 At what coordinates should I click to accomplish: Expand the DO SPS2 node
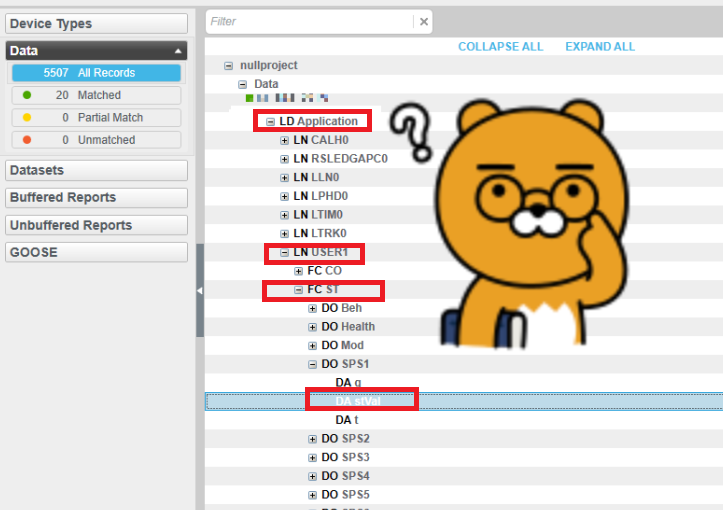(313, 439)
